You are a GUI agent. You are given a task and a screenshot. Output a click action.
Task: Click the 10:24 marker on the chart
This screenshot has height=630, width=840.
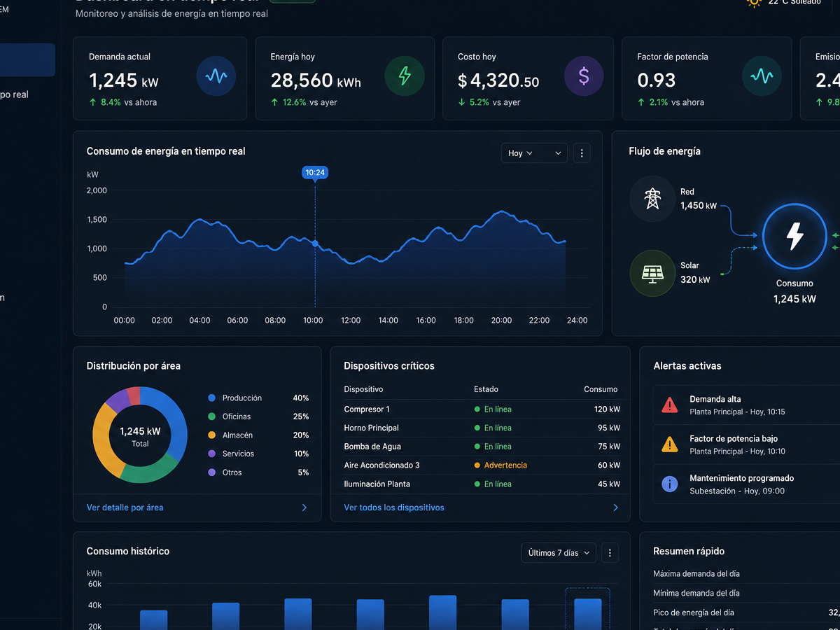tap(315, 172)
